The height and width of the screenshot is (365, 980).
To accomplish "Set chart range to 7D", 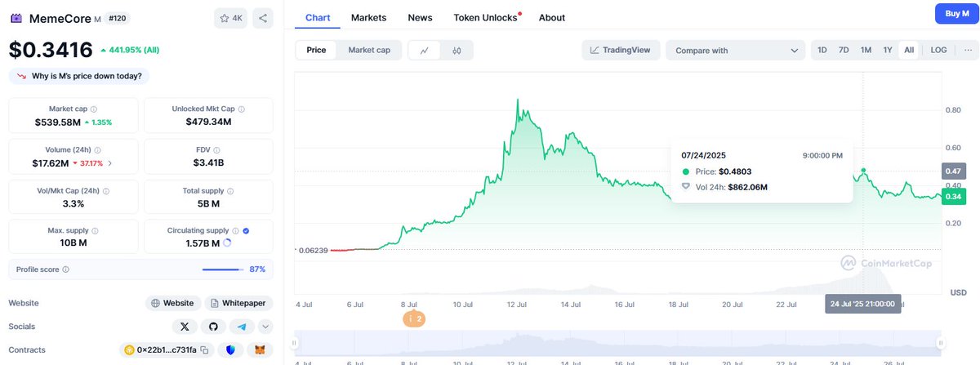I will click(844, 50).
